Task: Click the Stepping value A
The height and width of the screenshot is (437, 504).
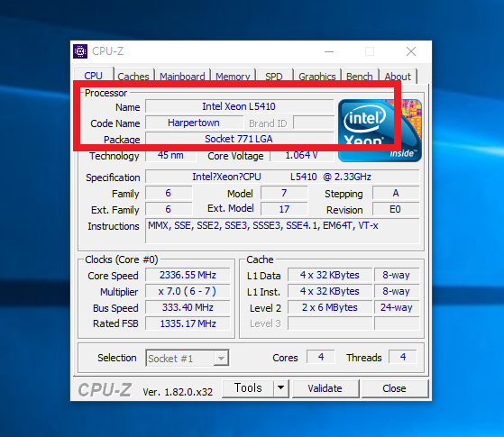Action: (x=396, y=193)
